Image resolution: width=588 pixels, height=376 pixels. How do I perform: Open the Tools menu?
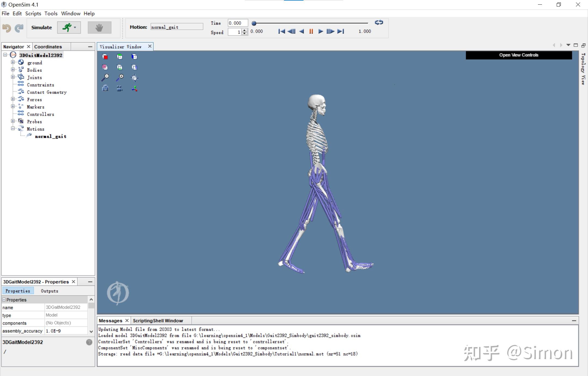coord(51,13)
